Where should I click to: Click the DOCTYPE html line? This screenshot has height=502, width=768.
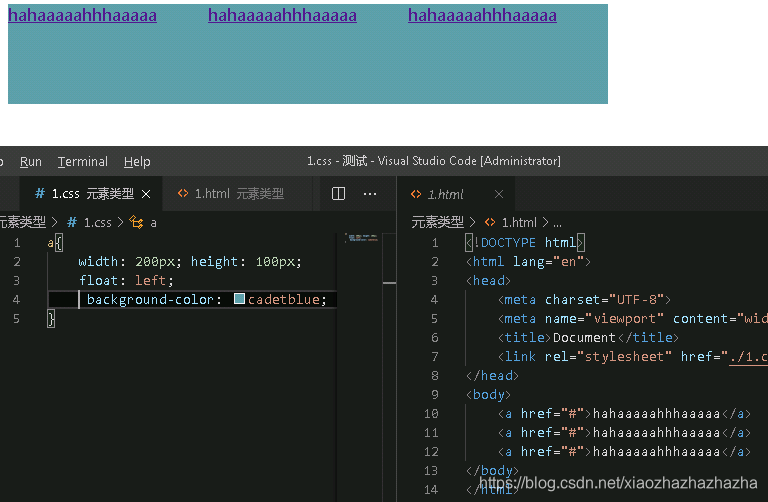[525, 243]
